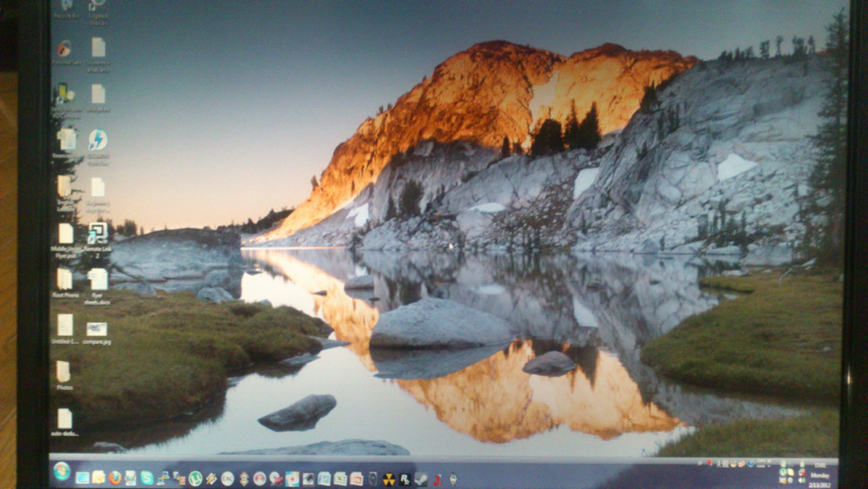Image resolution: width=868 pixels, height=489 pixels.
Task: Open the Recycle Bin desktop icon
Action: tap(67, 9)
